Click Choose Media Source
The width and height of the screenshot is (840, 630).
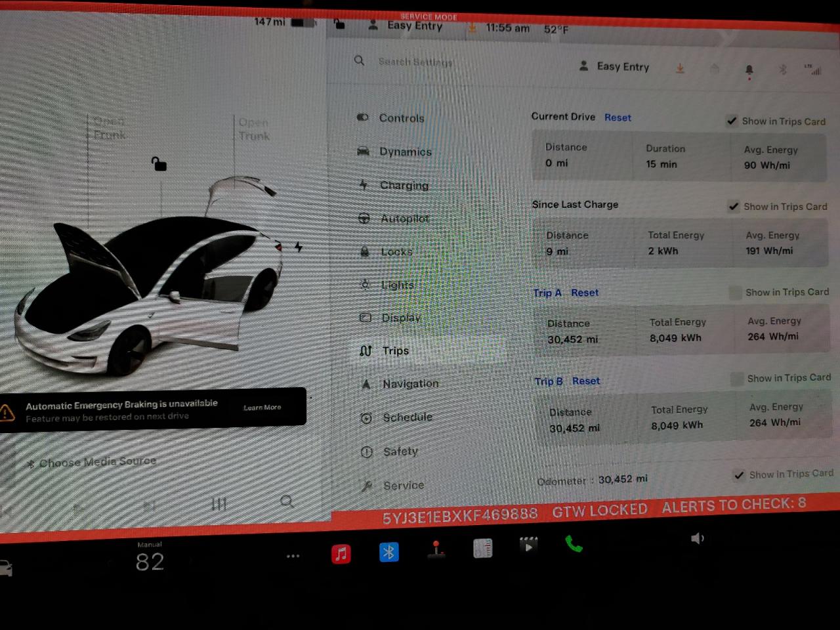(x=92, y=462)
